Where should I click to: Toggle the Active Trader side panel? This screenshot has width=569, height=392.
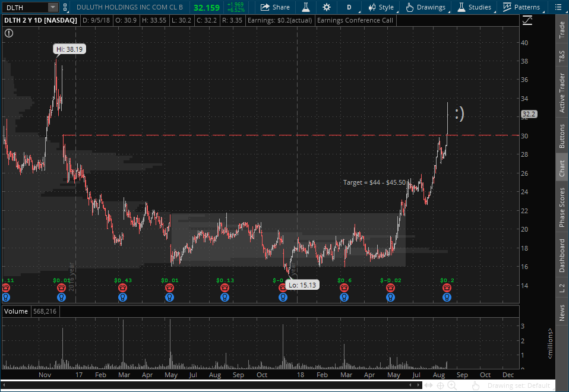coord(562,93)
